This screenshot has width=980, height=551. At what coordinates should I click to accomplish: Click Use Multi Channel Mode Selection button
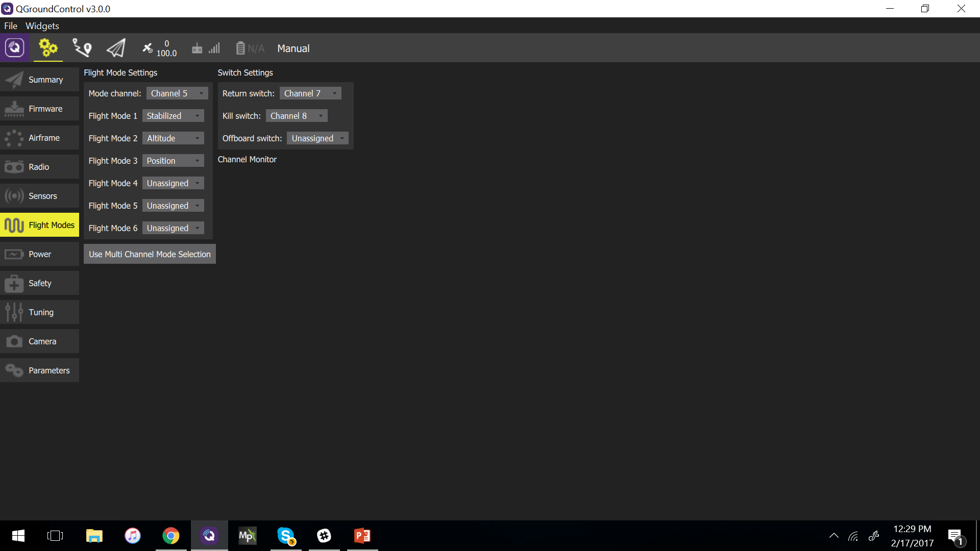[150, 254]
